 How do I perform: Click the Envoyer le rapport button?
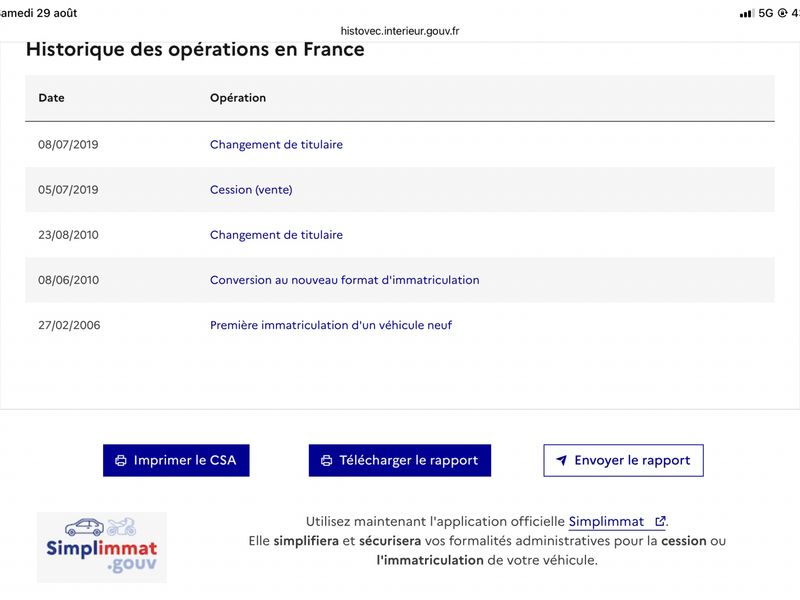[x=623, y=461]
